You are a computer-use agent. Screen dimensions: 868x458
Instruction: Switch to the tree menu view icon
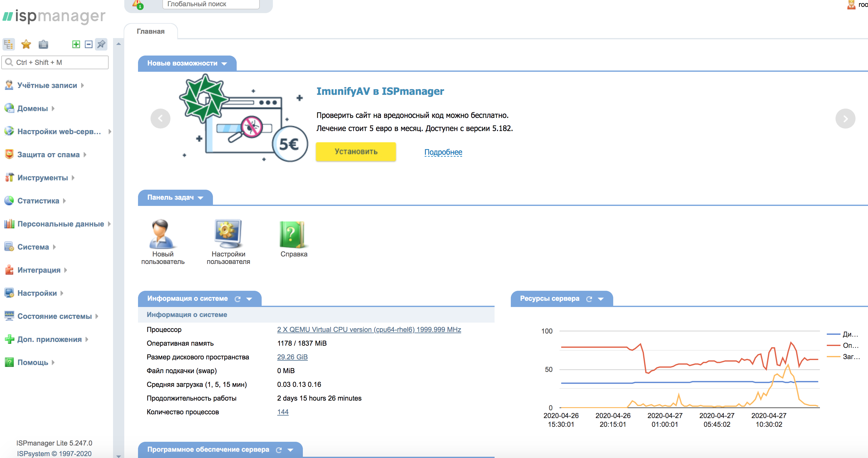(9, 44)
